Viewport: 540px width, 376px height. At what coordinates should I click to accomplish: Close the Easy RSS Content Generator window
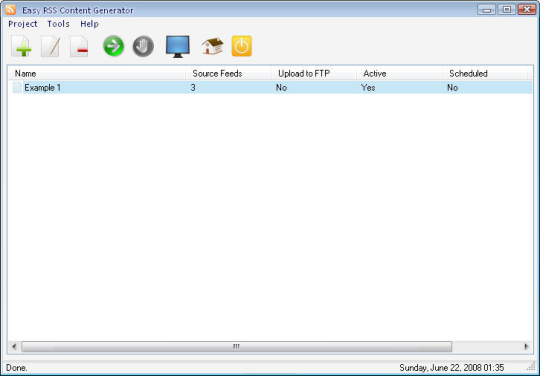point(527,10)
